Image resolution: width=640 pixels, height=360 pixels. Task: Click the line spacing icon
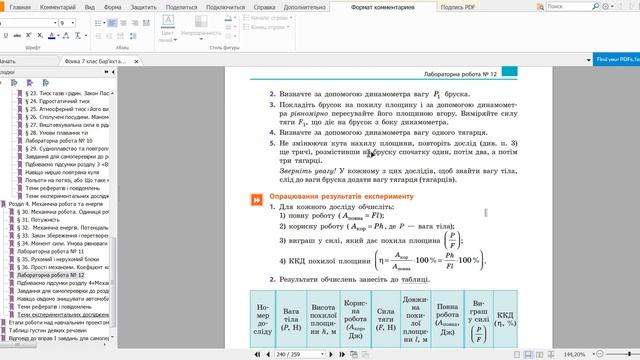pyautogui.click(x=133, y=36)
